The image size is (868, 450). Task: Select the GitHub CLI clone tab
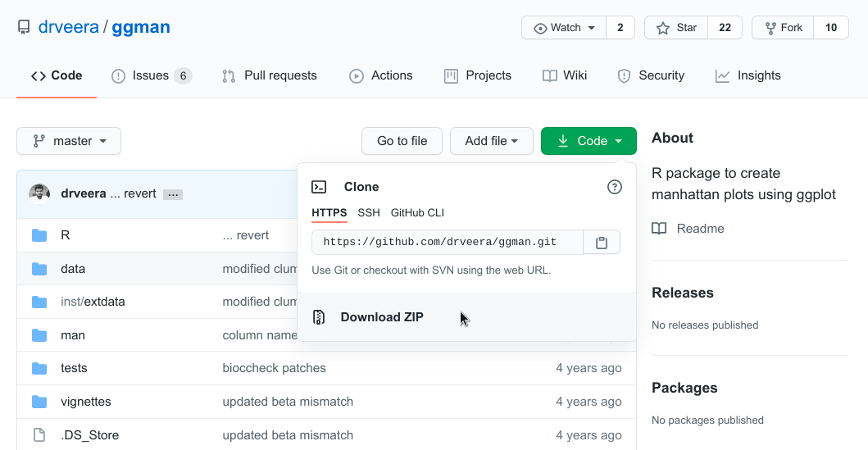tap(417, 213)
